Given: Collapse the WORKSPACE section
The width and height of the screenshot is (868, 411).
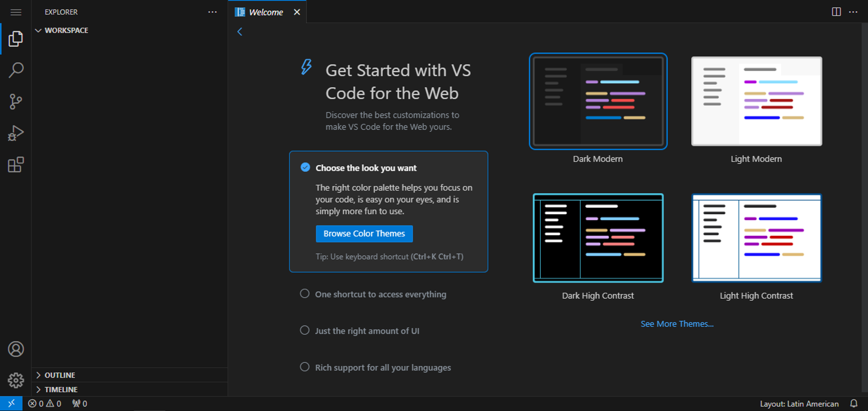Looking at the screenshot, I should (x=130, y=30).
